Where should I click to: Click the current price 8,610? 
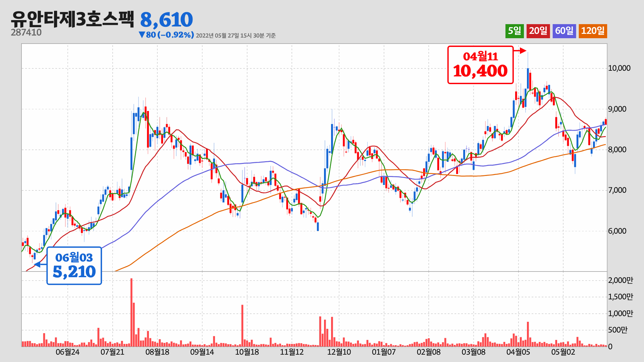(166, 20)
